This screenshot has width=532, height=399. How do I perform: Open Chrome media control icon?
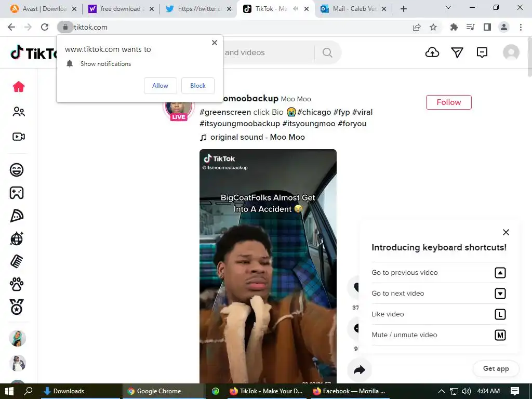click(470, 27)
